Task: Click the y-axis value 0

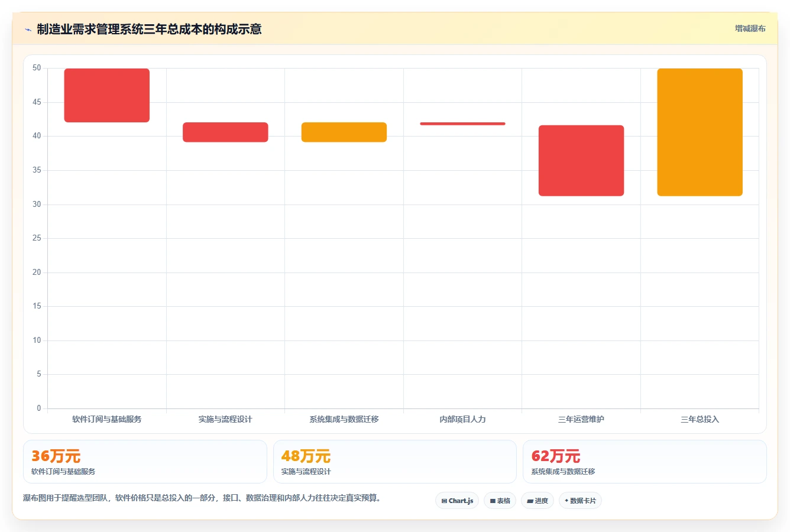Action: click(39, 408)
